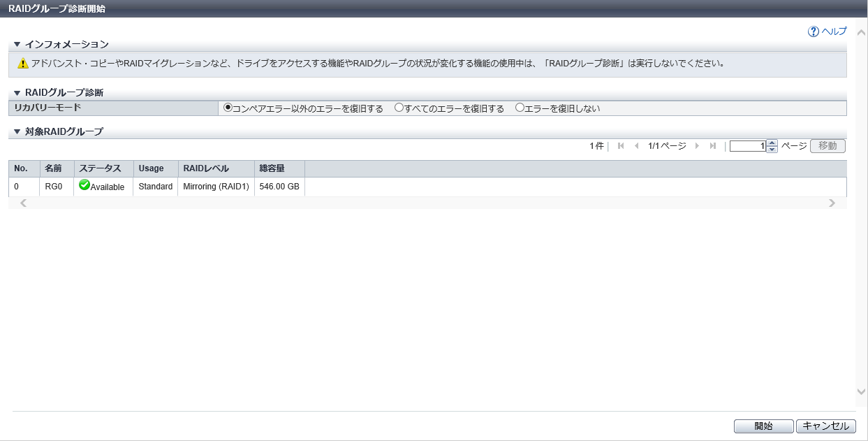The width and height of the screenshot is (868, 441).
Task: Increase page number with stepper up arrow
Action: pyautogui.click(x=772, y=143)
